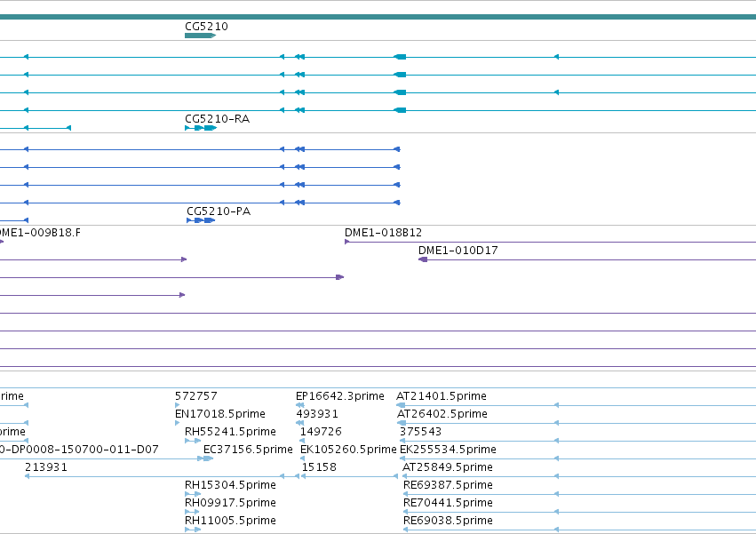Click the RH09917.5prime EST label

coord(230,503)
